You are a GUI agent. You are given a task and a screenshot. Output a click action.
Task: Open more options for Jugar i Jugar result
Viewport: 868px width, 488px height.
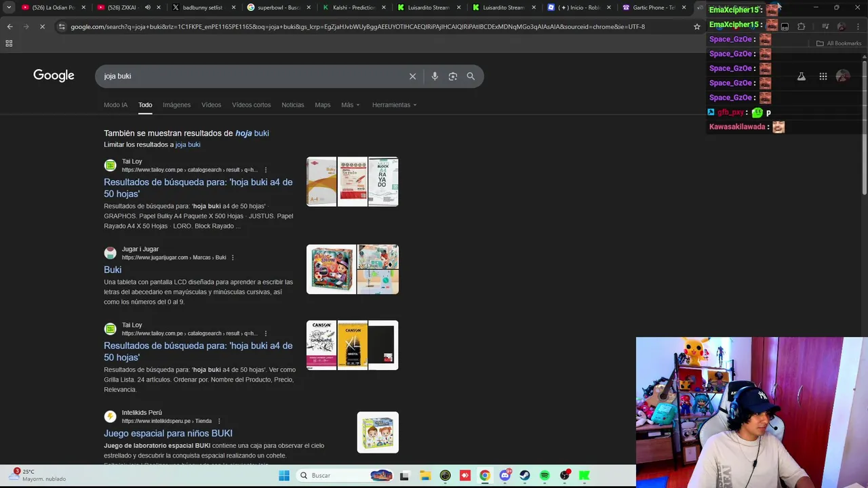click(x=233, y=258)
